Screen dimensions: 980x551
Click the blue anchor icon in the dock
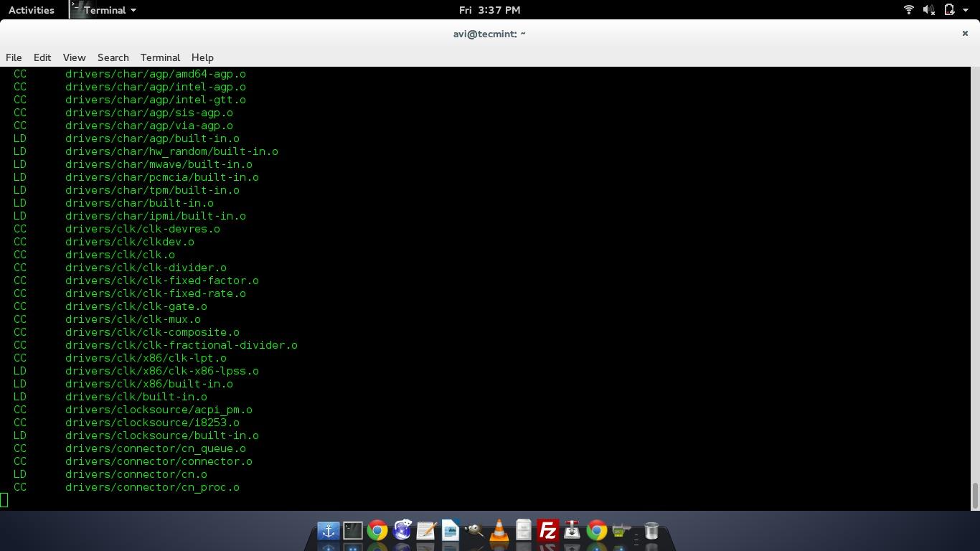(x=328, y=531)
